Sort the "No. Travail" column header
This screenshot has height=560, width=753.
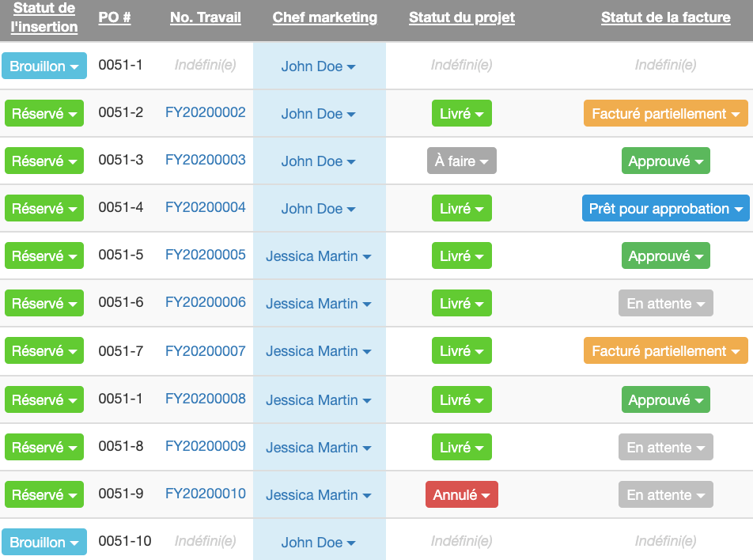(205, 17)
